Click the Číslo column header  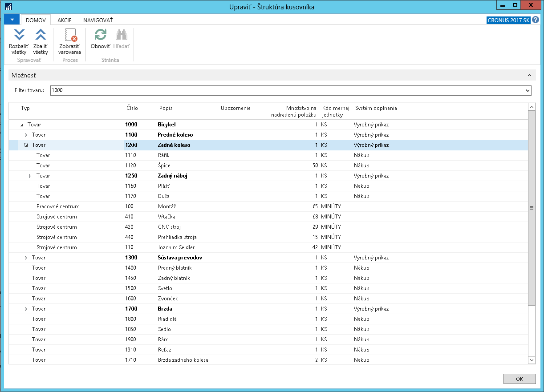click(x=132, y=108)
